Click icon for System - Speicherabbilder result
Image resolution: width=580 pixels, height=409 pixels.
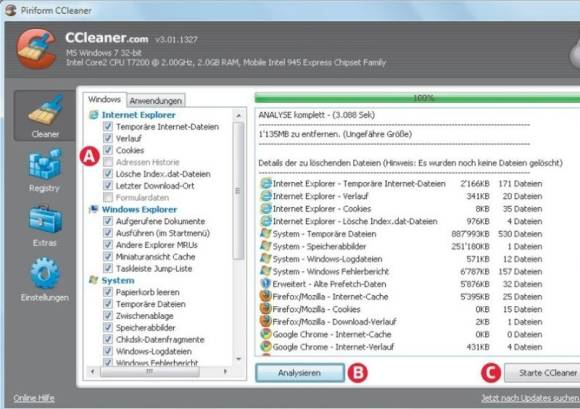[266, 246]
